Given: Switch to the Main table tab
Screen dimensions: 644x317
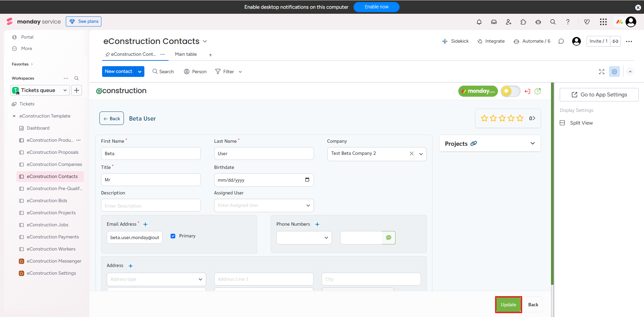Looking at the screenshot, I should tap(186, 54).
